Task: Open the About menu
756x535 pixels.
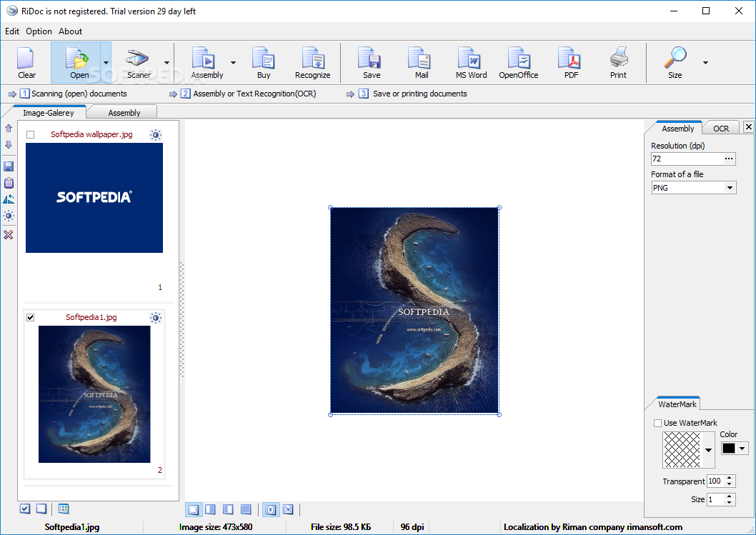Action: click(x=71, y=31)
